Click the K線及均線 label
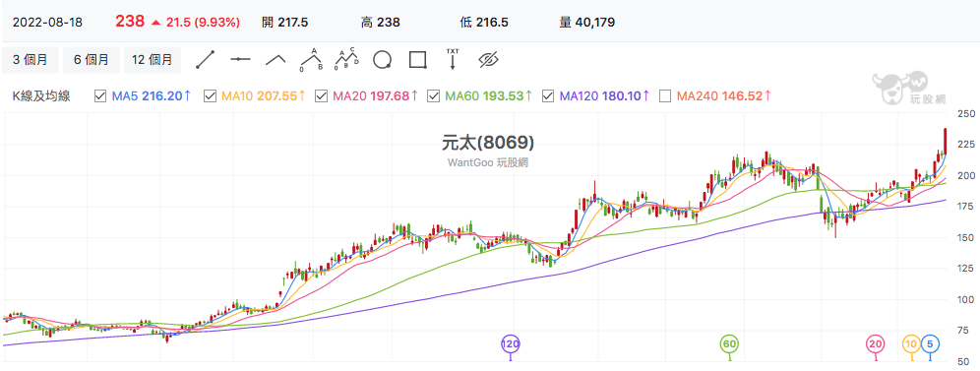Screen dimensions: 980x371 (41, 96)
